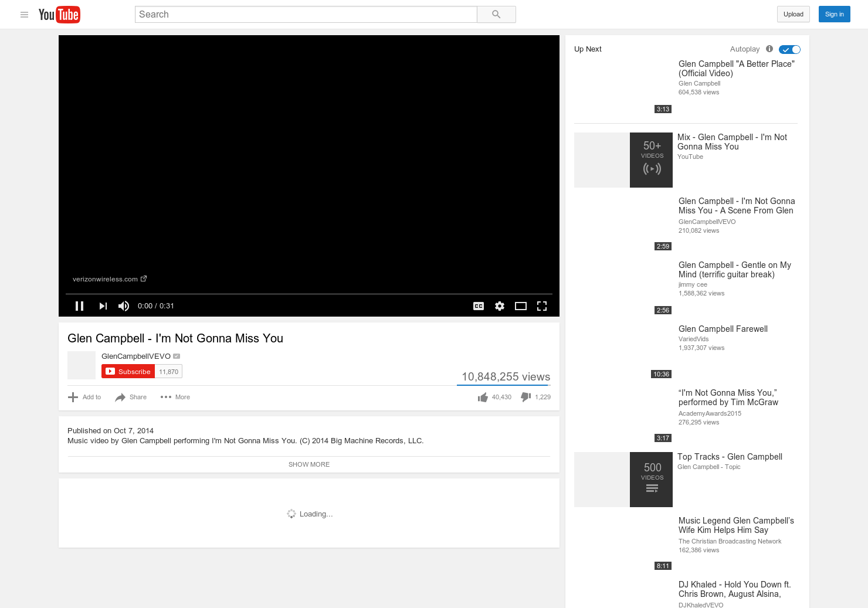Visit AcademyAwards2015 channel
Screen dimensions: 868x608
[x=710, y=413]
